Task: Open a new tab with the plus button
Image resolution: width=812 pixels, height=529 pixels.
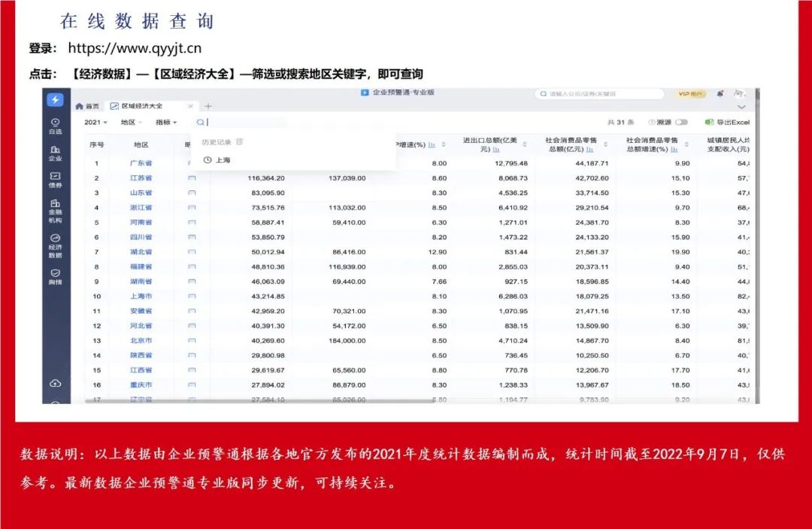Action: 208,106
